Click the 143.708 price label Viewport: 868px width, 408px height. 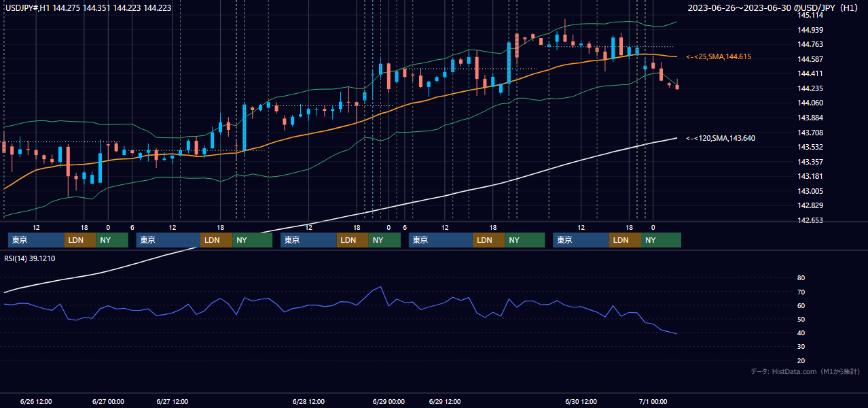(810, 133)
